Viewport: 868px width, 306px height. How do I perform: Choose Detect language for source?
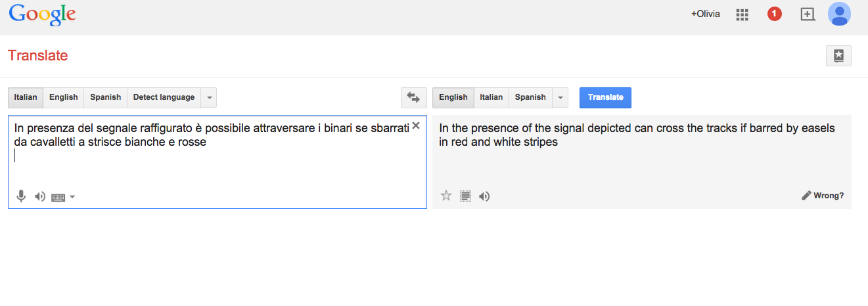[164, 97]
